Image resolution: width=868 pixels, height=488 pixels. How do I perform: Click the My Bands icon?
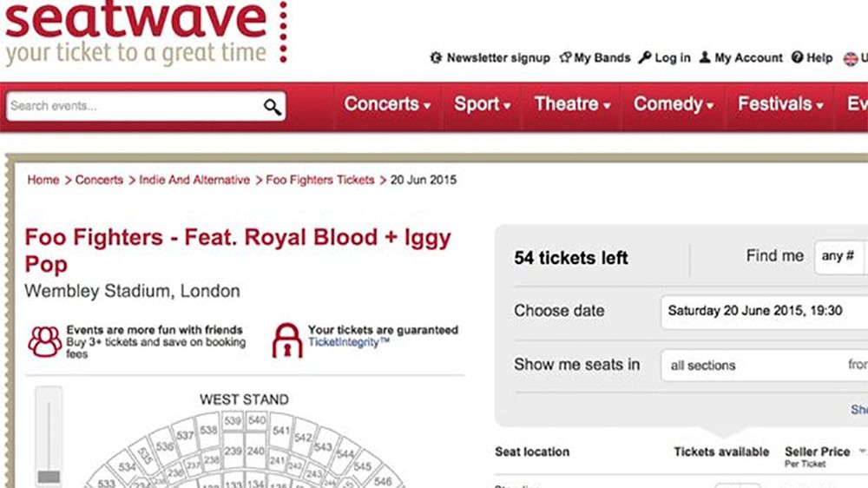click(x=565, y=57)
